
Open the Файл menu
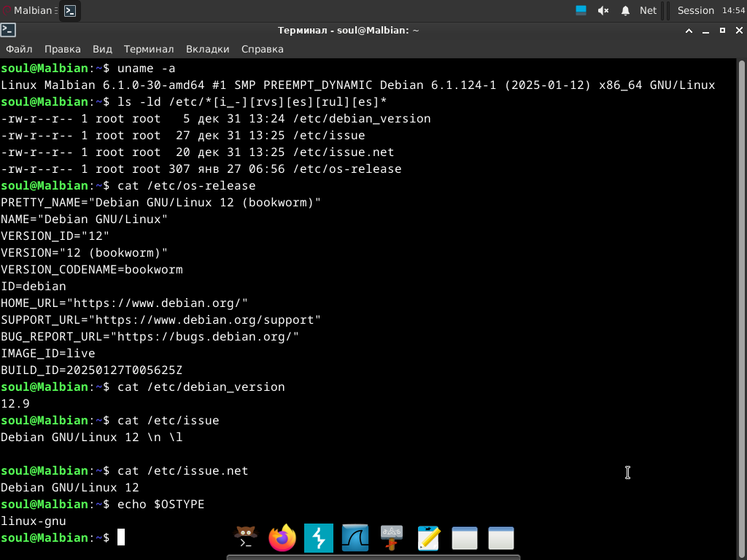click(19, 49)
